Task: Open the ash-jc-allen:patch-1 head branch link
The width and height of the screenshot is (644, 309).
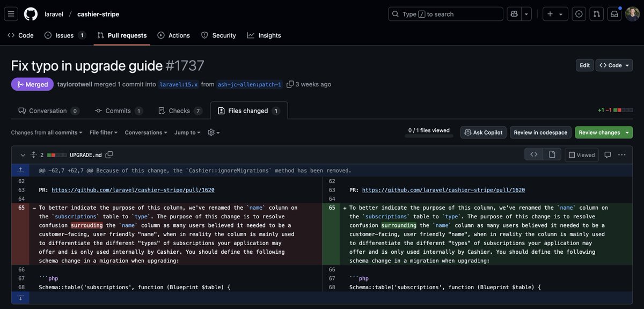Action: point(250,84)
